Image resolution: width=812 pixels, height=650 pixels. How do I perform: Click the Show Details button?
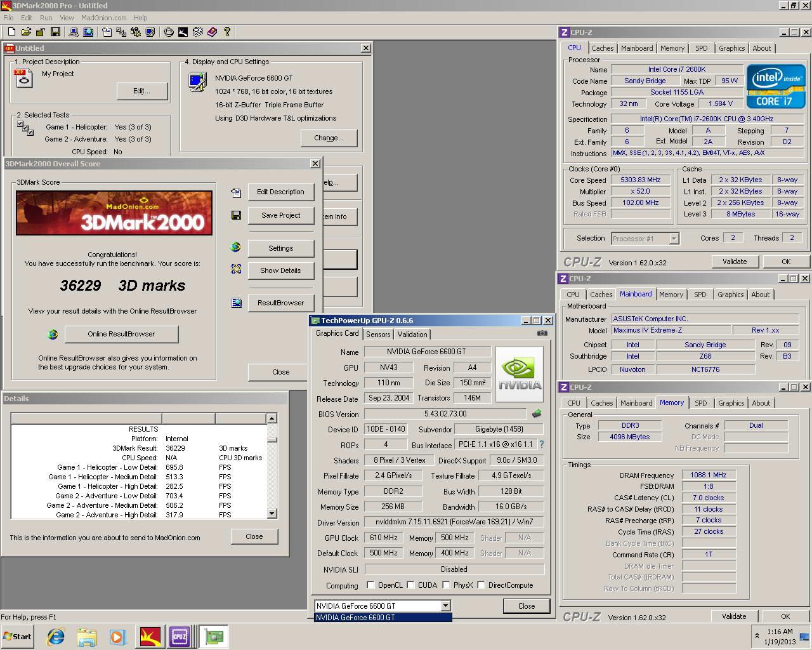(x=280, y=270)
